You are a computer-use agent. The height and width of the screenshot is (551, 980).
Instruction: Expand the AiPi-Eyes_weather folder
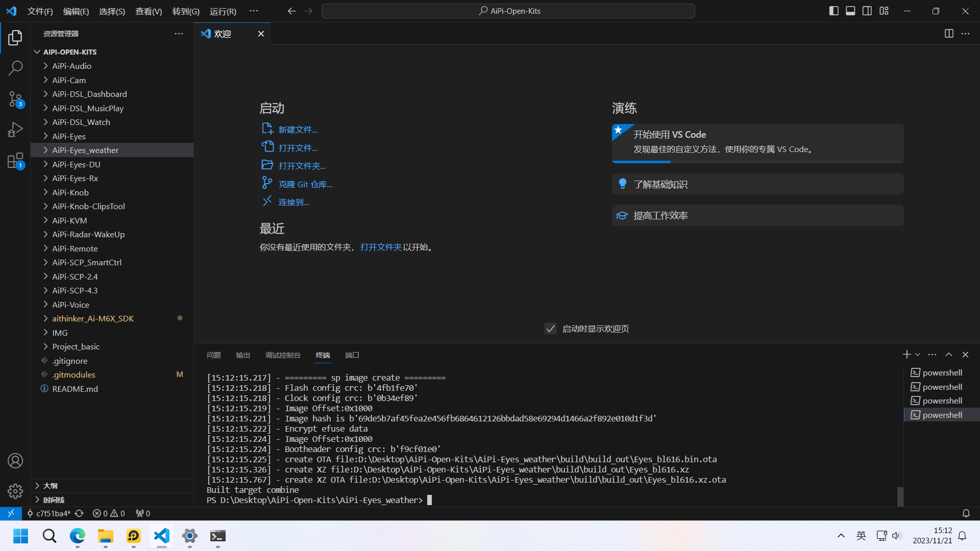pos(112,150)
